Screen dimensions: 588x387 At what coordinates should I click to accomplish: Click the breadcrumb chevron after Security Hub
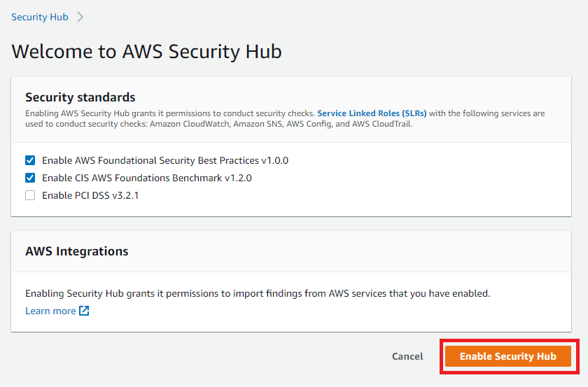80,17
